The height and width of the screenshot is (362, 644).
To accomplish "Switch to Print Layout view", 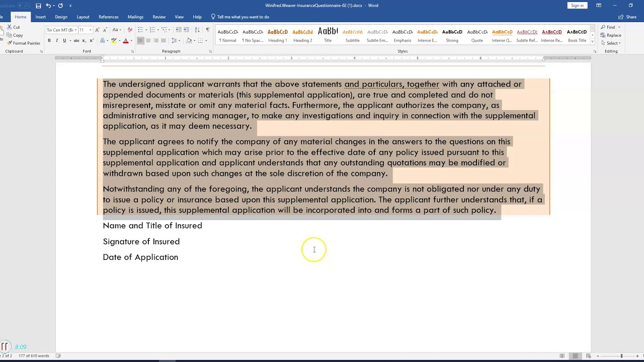I will (x=575, y=356).
